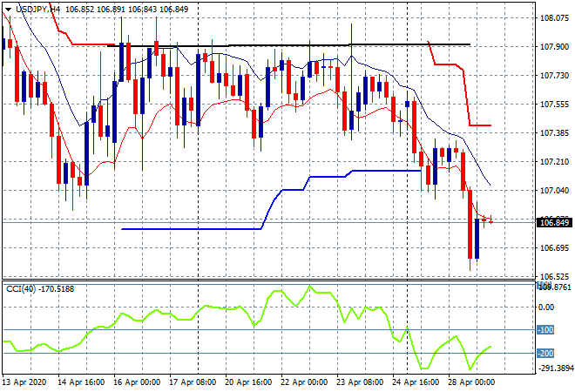Image resolution: width=575 pixels, height=392 pixels.
Task: Click the 28 Apr 00:00 time label
Action: (471, 382)
